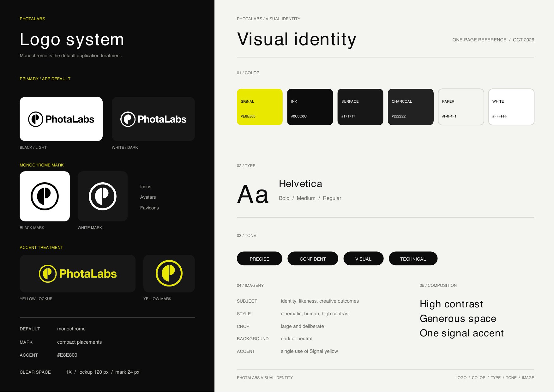Pick the White #FFFFFF swatch

(511, 107)
